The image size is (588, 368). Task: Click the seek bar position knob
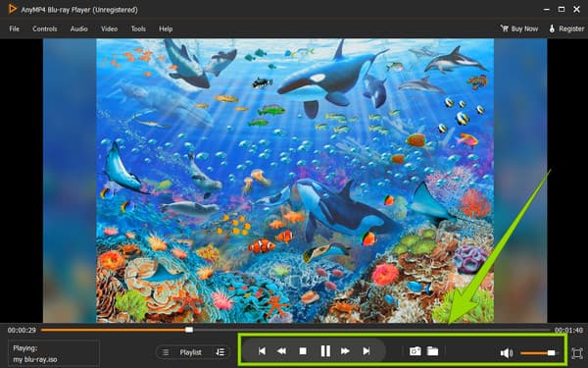pyautogui.click(x=189, y=330)
